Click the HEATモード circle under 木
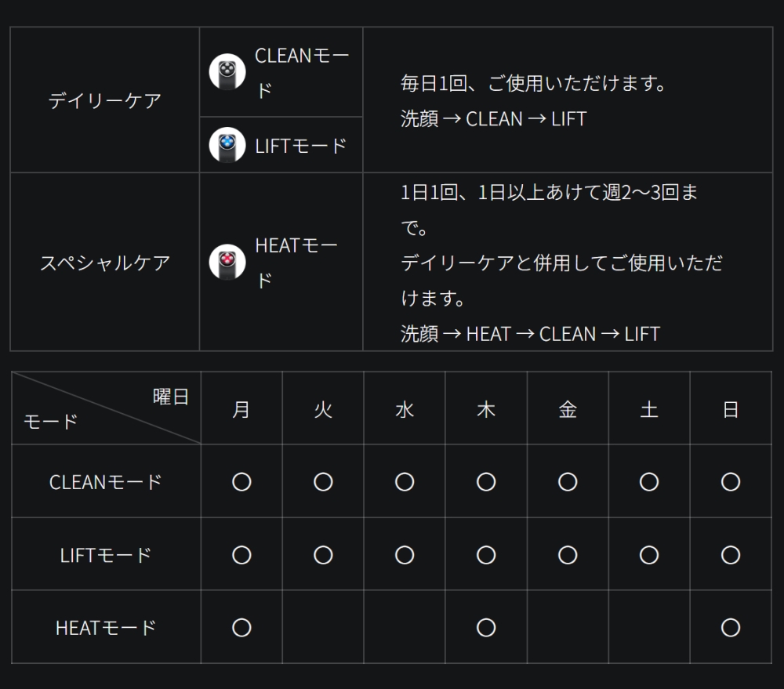784x689 pixels. click(x=486, y=627)
